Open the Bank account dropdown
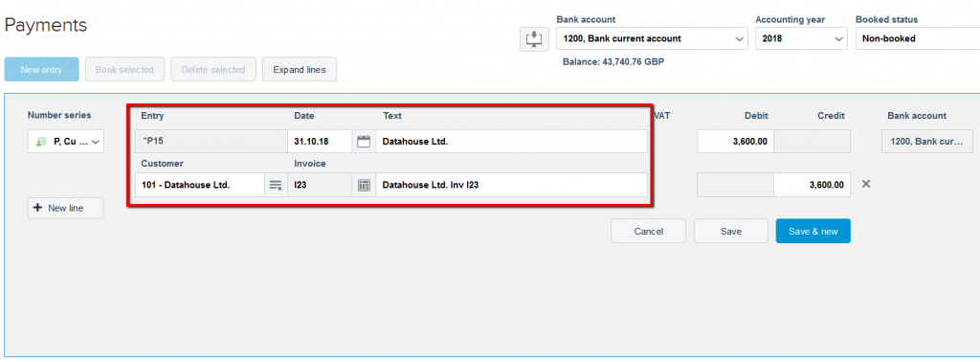Image resolution: width=980 pixels, height=362 pixels. click(x=652, y=38)
